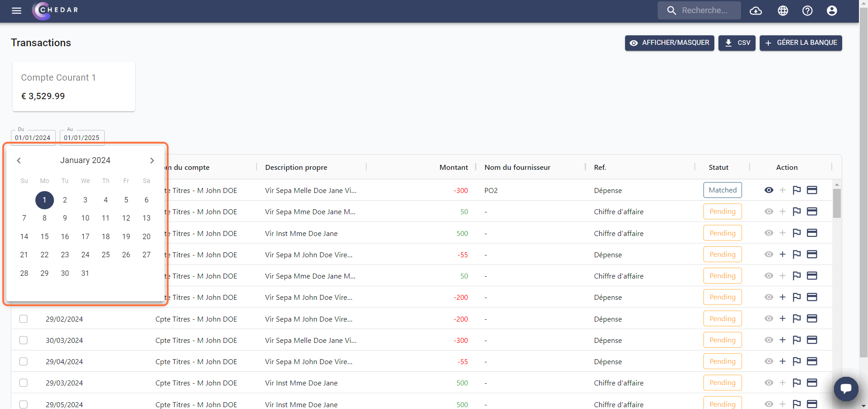Check the checkbox for the 29/02/2024 row

(24, 319)
